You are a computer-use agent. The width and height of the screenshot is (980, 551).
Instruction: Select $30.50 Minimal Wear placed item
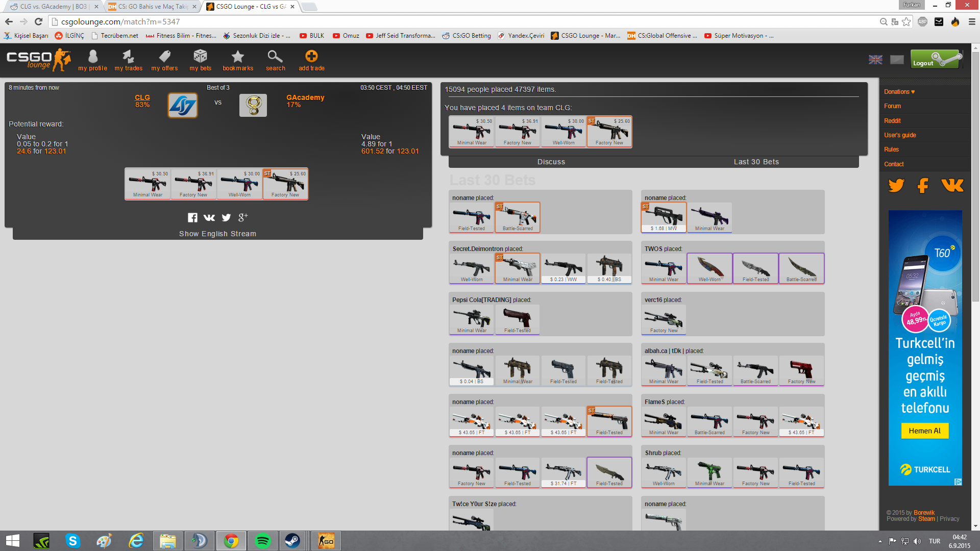tap(472, 132)
